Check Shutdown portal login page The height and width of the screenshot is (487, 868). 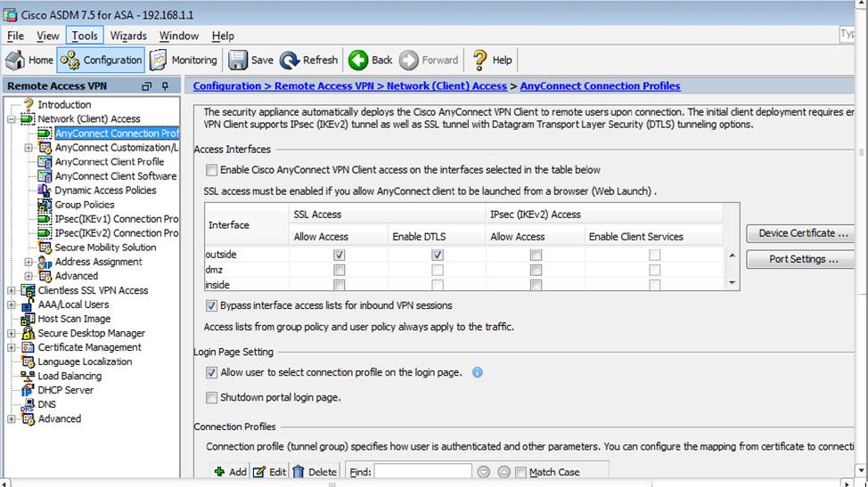(211, 398)
